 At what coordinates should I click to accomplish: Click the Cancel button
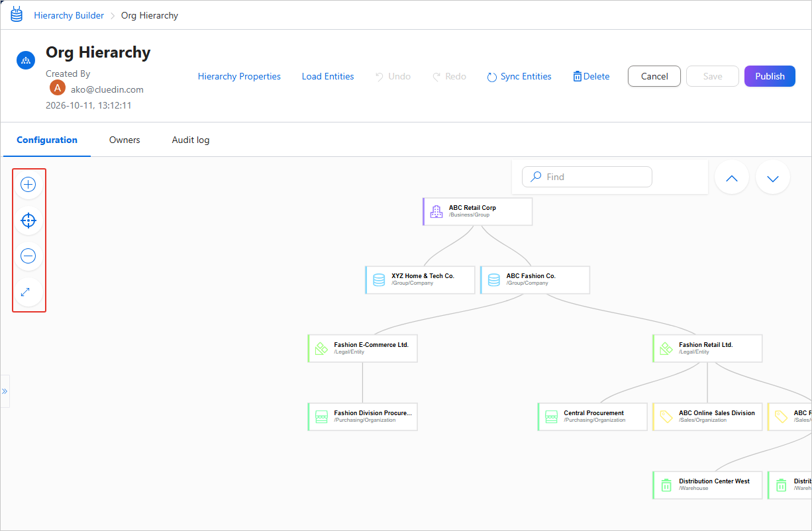click(654, 76)
